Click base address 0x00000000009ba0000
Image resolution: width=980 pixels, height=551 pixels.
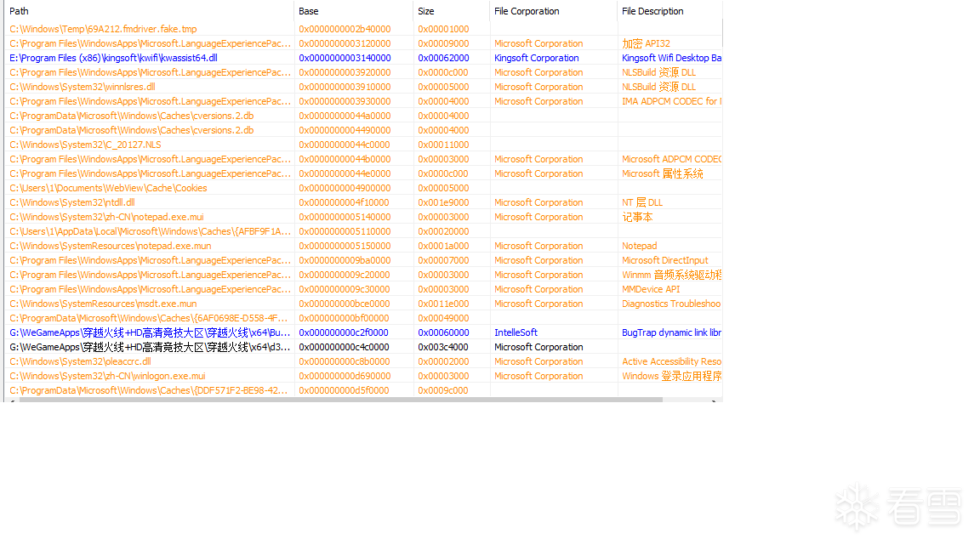coord(345,260)
